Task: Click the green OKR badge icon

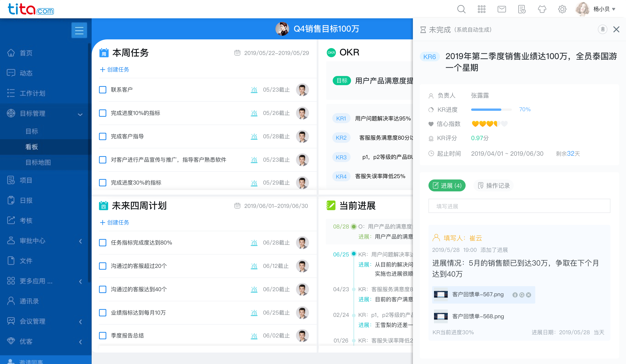Action: tap(331, 53)
